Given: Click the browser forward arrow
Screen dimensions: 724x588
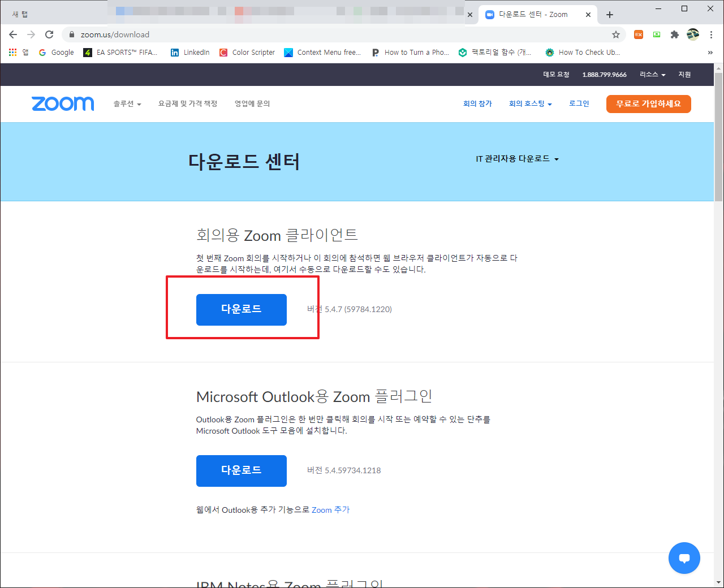Looking at the screenshot, I should pos(31,34).
